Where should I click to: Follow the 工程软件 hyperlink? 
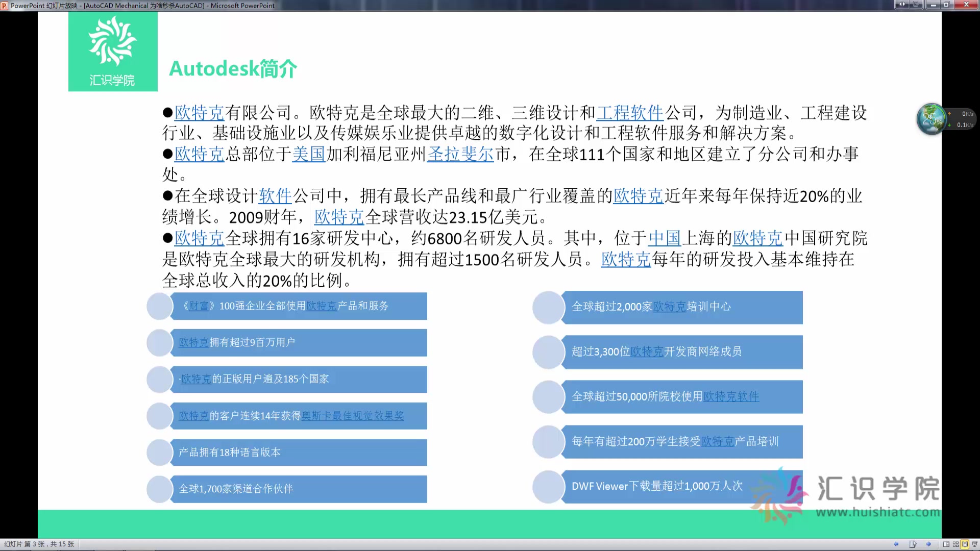pos(631,113)
